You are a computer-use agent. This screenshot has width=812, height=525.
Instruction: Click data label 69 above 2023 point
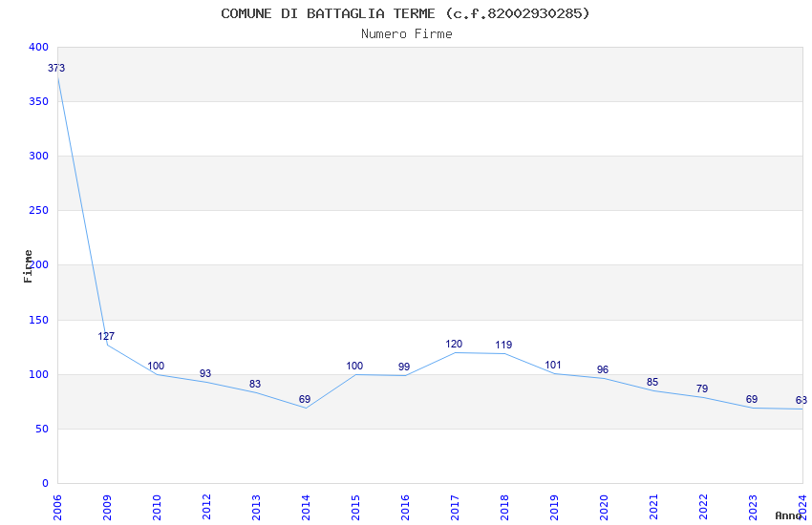coord(753,399)
